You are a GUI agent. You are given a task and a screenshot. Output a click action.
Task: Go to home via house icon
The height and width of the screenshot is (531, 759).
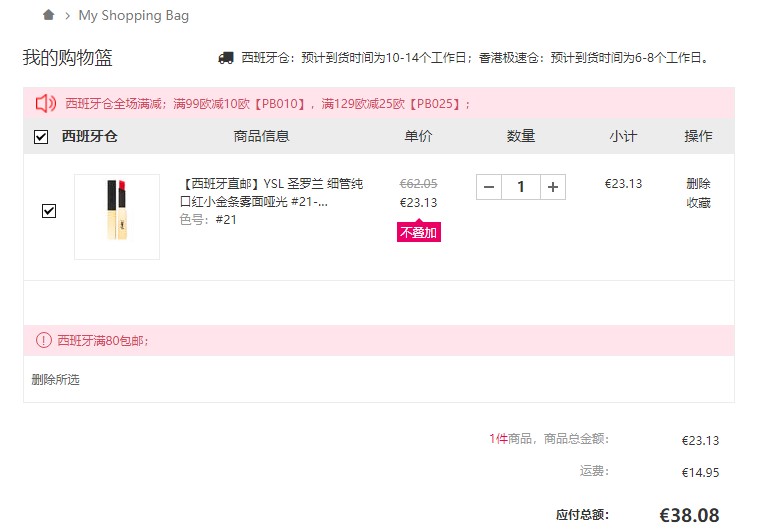coord(48,15)
